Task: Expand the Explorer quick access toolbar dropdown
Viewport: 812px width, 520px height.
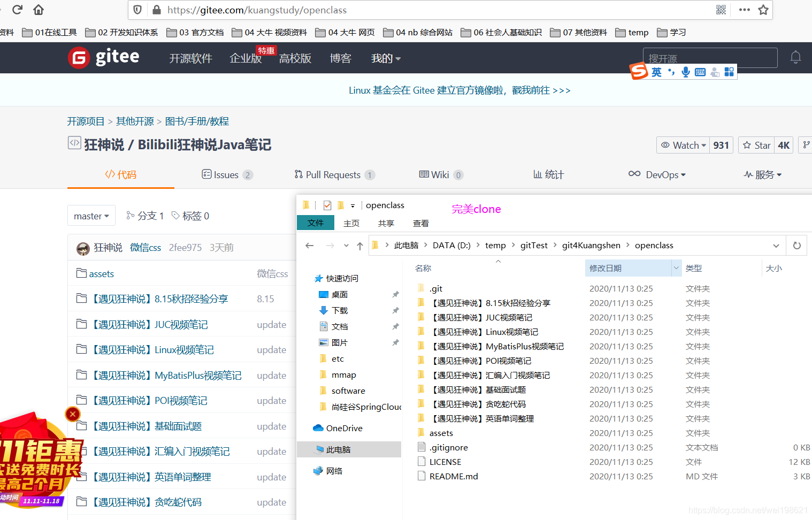Action: (353, 205)
